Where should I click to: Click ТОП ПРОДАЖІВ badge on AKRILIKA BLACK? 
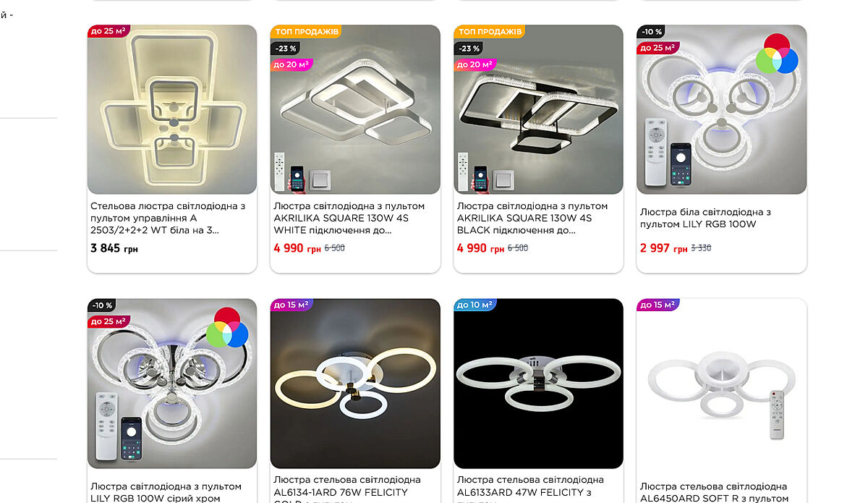pos(489,32)
